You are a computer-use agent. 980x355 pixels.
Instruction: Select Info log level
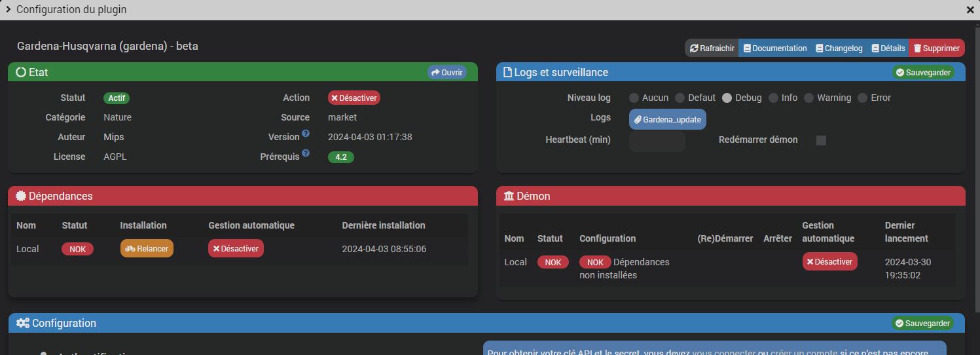coord(773,98)
